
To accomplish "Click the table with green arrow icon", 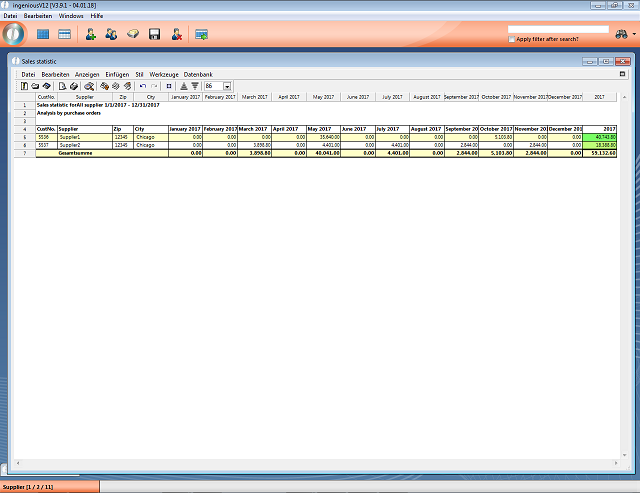I will click(202, 35).
